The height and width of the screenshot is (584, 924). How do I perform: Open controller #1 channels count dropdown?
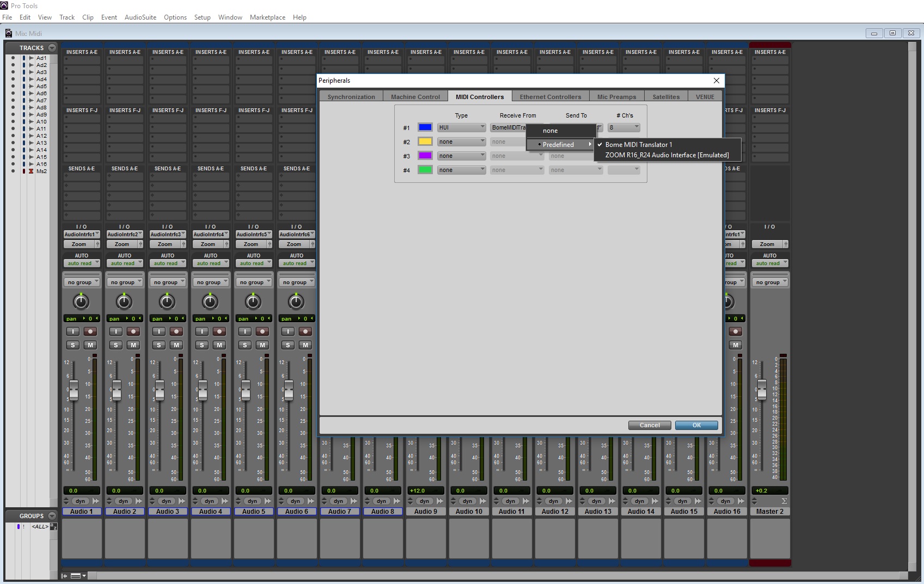tap(623, 128)
